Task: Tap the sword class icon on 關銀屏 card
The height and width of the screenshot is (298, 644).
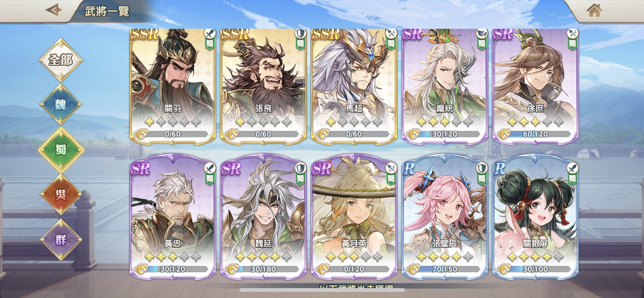Action: pos(572,168)
